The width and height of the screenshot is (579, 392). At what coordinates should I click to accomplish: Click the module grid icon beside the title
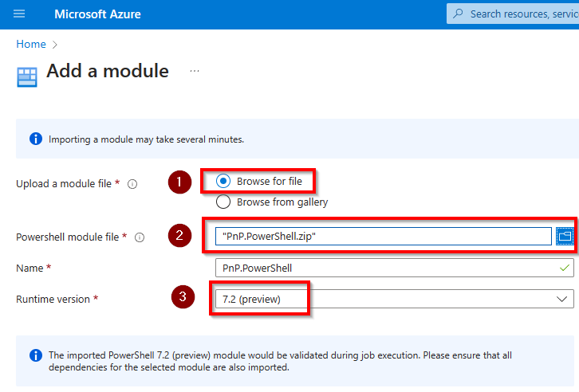click(27, 77)
